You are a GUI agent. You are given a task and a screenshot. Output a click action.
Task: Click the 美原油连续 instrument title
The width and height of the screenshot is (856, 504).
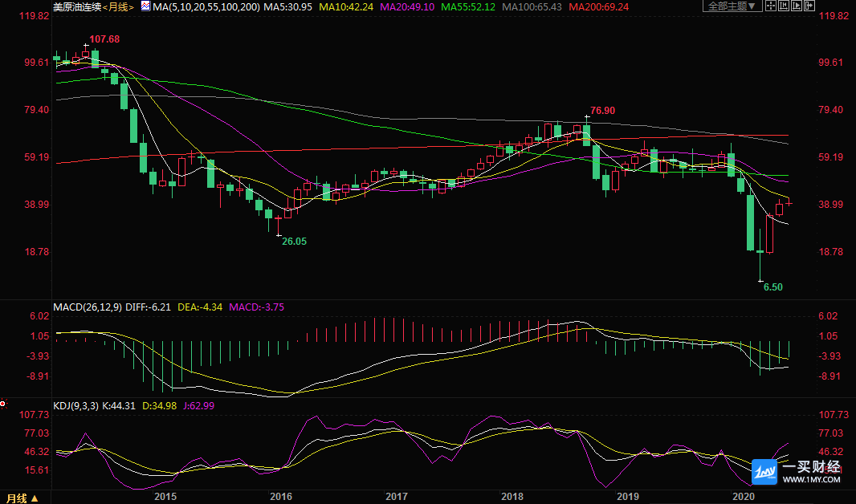77,7
